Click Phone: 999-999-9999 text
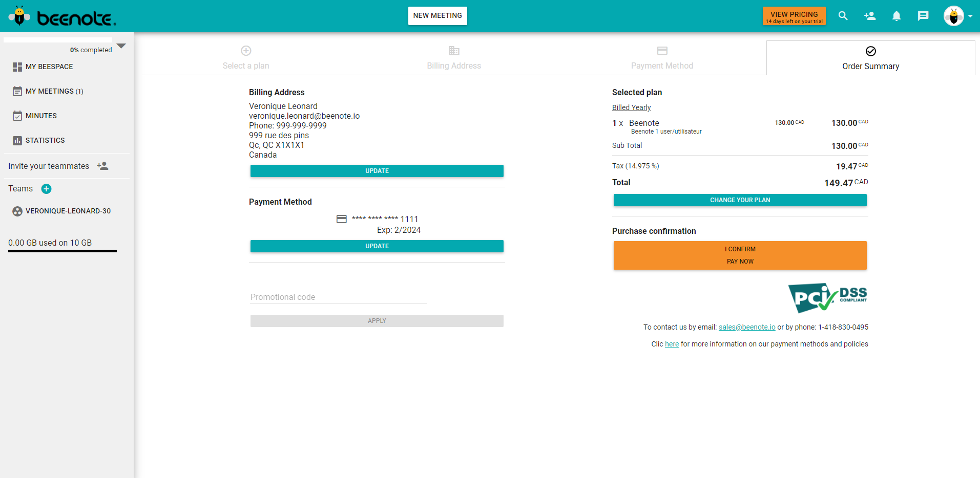980x478 pixels. pyautogui.click(x=288, y=125)
